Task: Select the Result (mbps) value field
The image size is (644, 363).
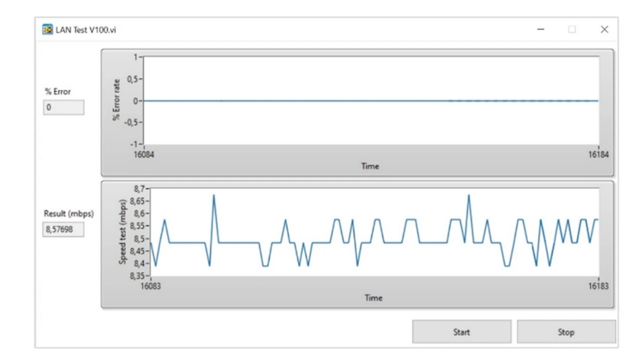Action: [63, 230]
